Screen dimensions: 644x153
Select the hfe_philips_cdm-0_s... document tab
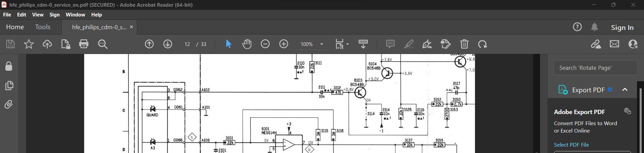coord(99,27)
